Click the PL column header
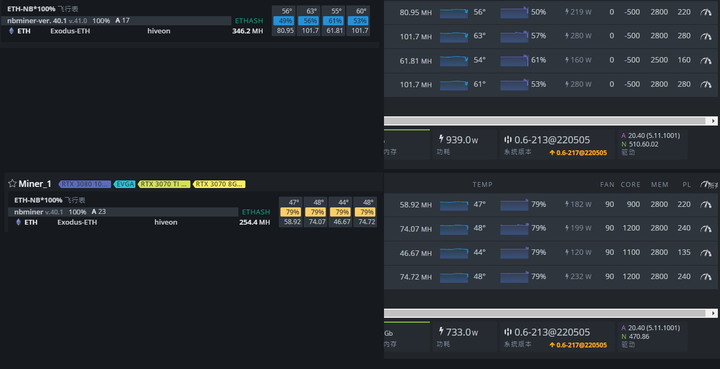The height and width of the screenshot is (369, 720). 686,184
